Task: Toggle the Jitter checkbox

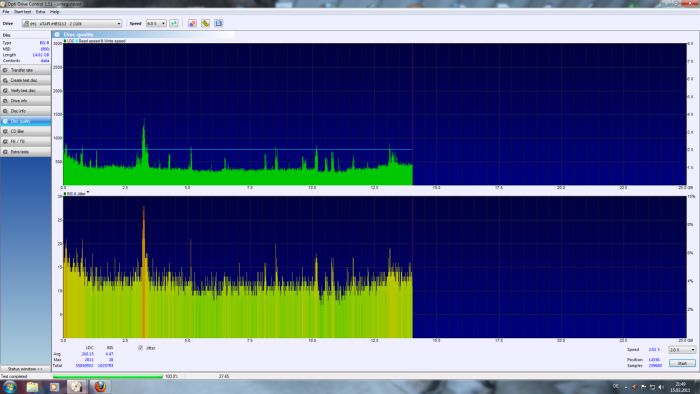Action: coord(141,348)
